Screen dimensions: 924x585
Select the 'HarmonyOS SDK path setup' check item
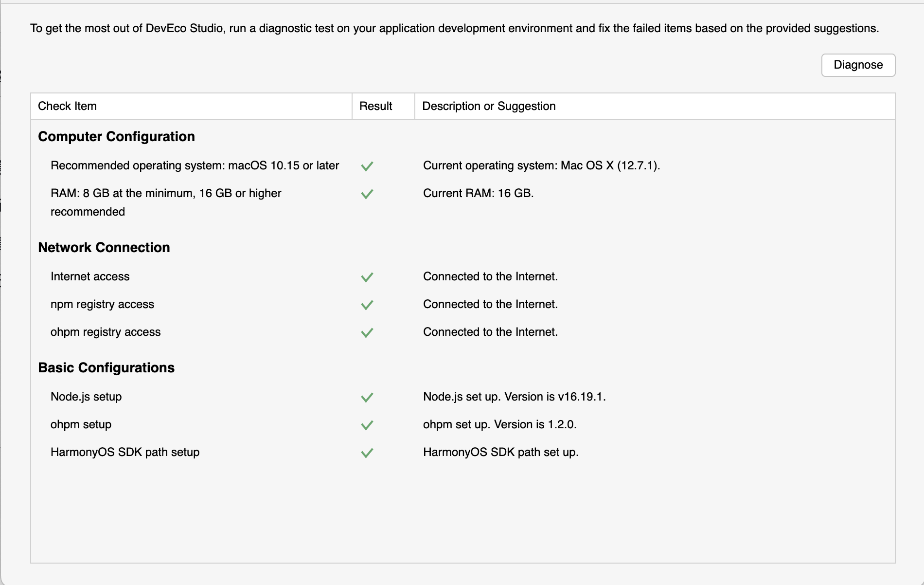[x=125, y=452]
